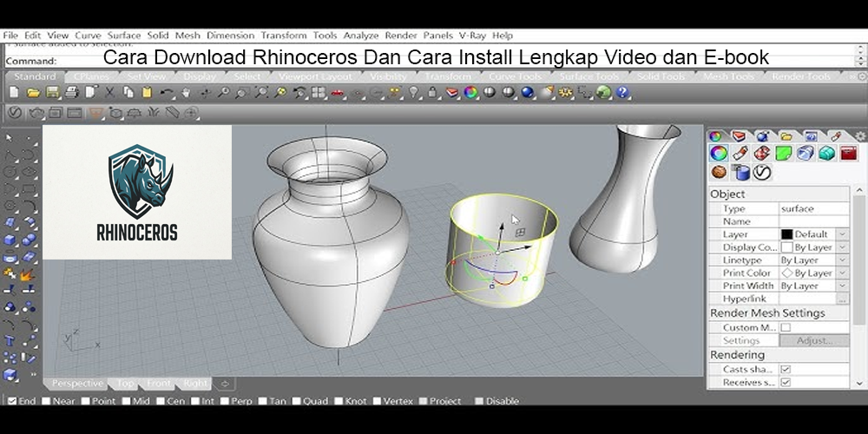The height and width of the screenshot is (434, 868).
Task: Expand more toolbar tabs with the chevron
Action: (851, 76)
